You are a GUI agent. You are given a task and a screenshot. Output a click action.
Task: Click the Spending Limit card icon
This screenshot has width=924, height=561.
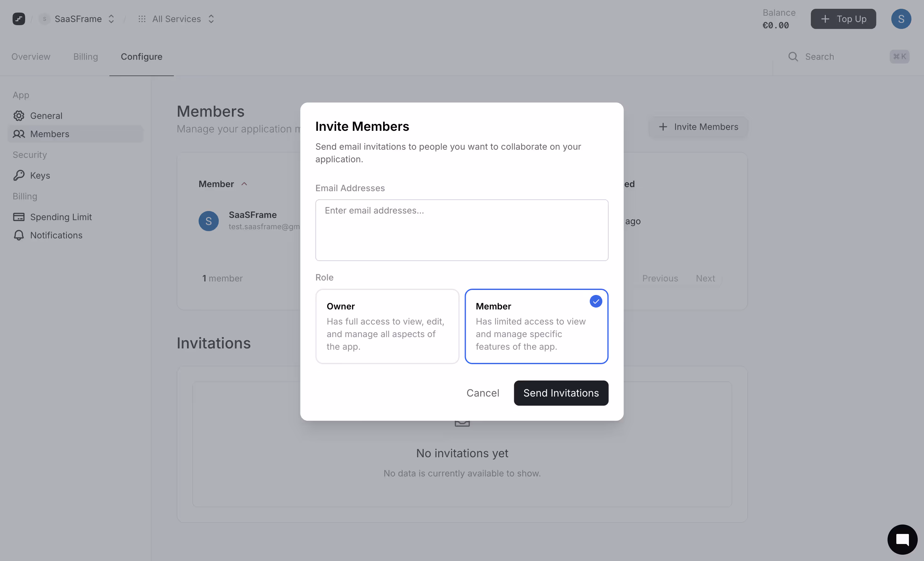pos(19,217)
